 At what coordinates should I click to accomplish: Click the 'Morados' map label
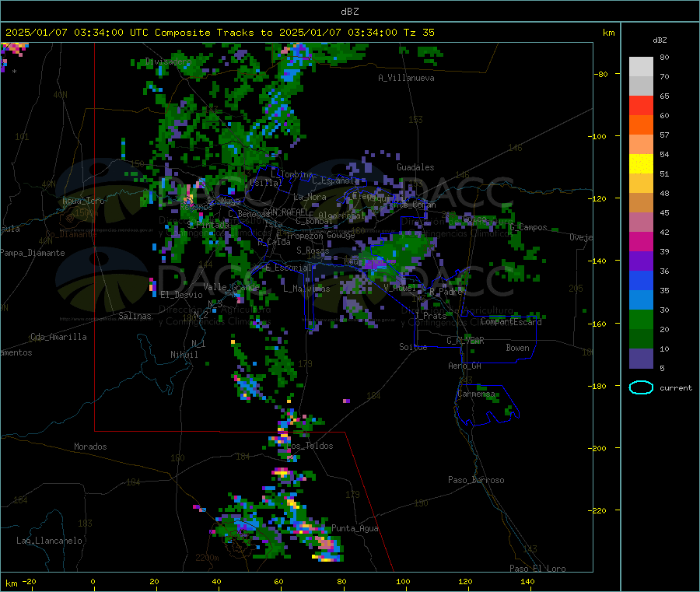(90, 447)
